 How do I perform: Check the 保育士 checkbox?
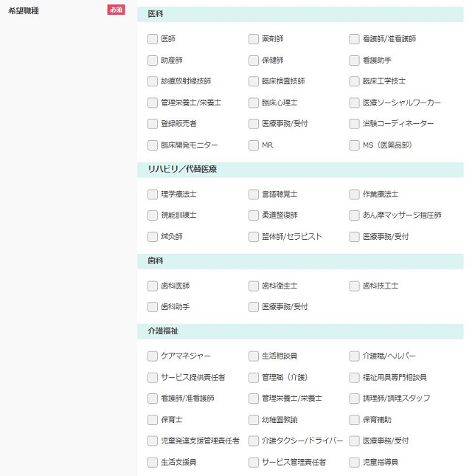pyautogui.click(x=152, y=420)
